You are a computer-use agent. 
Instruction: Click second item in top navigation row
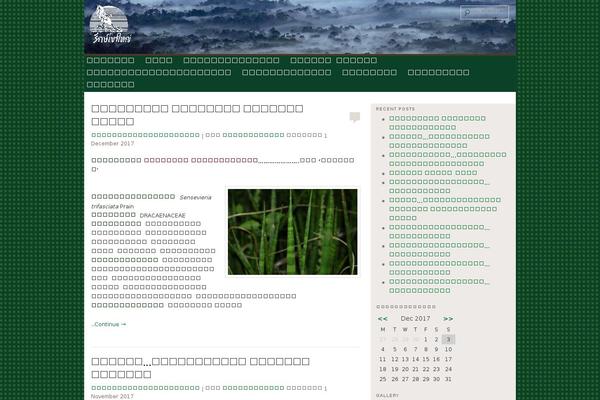(x=159, y=60)
